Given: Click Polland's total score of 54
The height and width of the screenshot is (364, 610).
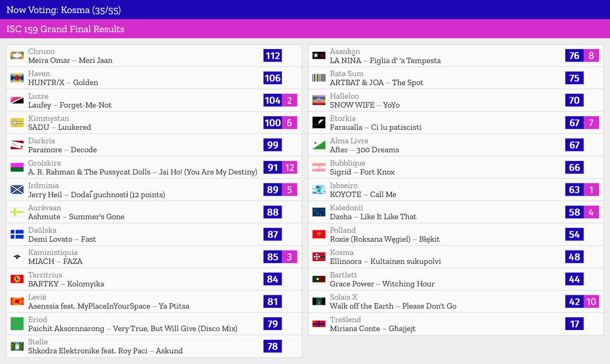Looking at the screenshot, I should [x=574, y=234].
